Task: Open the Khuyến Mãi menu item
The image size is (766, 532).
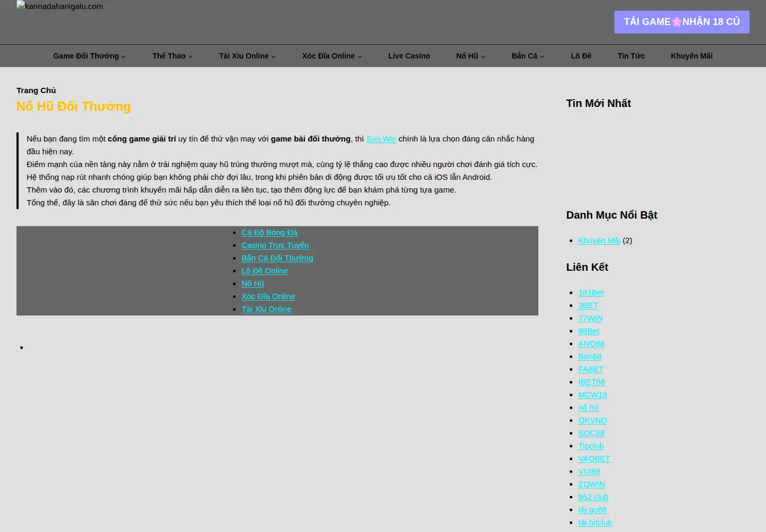Action: [692, 56]
